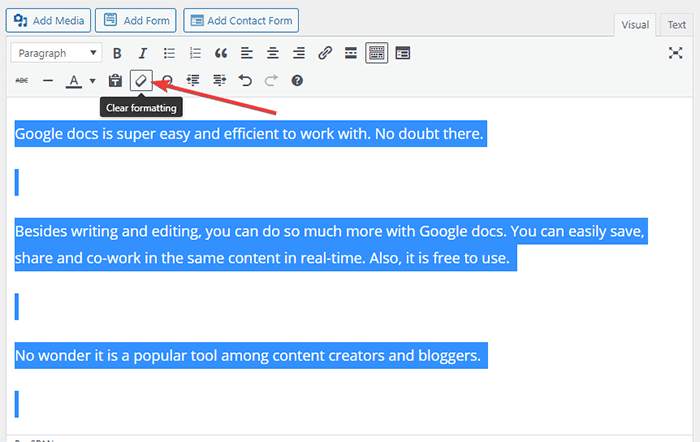This screenshot has height=442, width=700.
Task: Toggle the toolbar kitchen sink button
Action: 376,53
